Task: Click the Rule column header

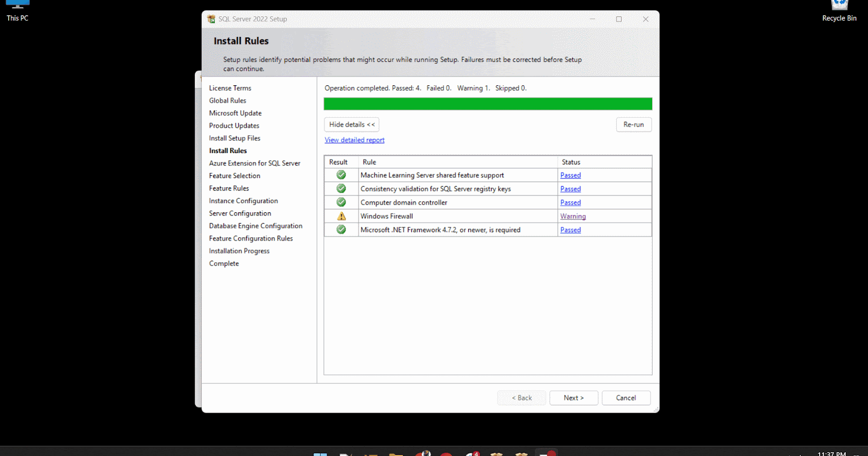Action: pos(369,162)
